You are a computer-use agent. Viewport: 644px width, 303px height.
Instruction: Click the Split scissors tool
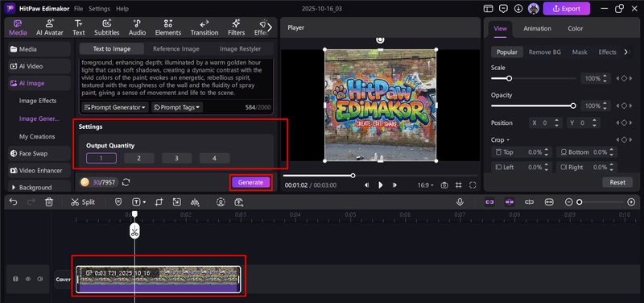pos(83,201)
